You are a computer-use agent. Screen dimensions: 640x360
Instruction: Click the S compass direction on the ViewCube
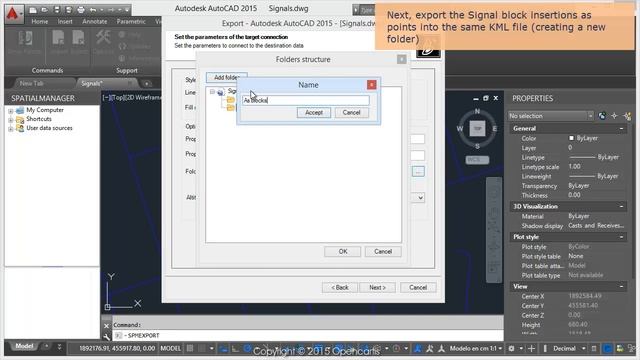pos(477,146)
